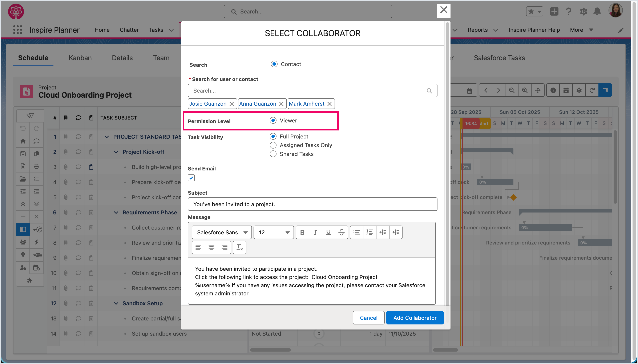Remove Anna Guanzon from selected collaborators
Screen dimensions: 638x364
click(x=281, y=104)
